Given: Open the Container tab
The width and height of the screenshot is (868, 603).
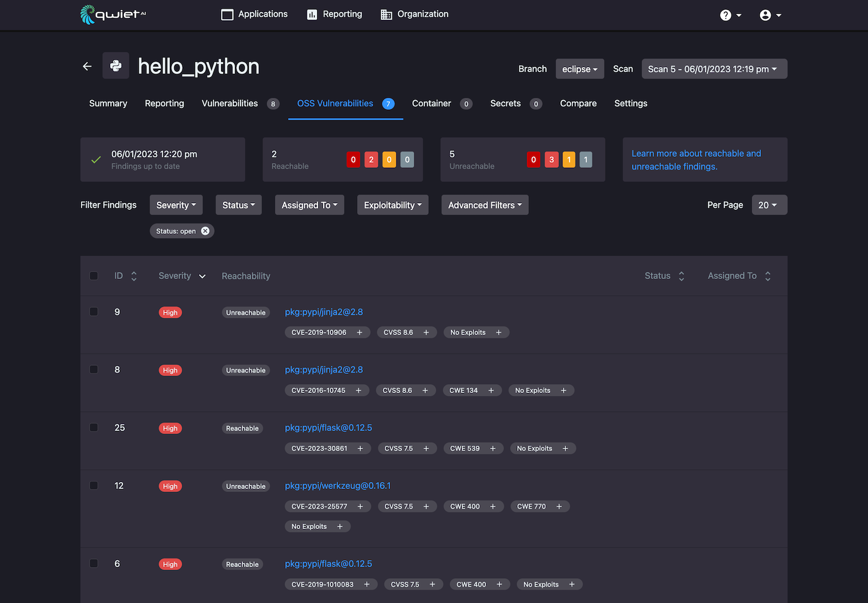Looking at the screenshot, I should [x=442, y=104].
